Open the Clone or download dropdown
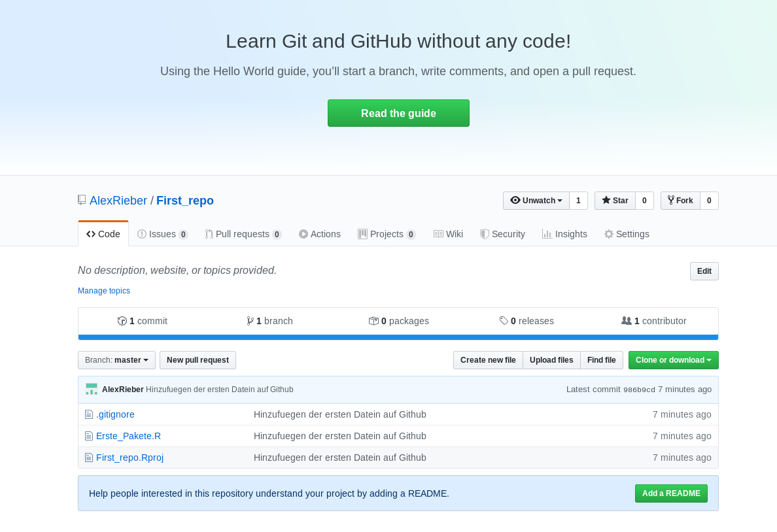Viewport: 777px width, 532px height. tap(673, 360)
